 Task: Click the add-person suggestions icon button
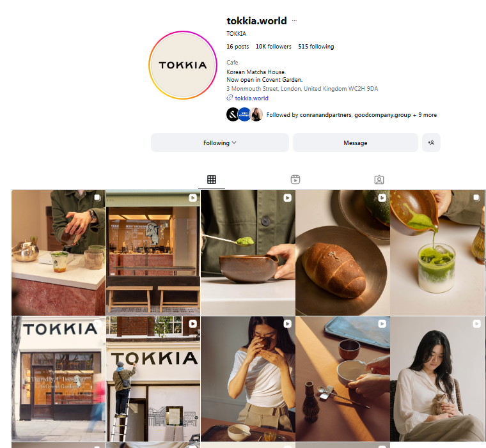(x=431, y=143)
